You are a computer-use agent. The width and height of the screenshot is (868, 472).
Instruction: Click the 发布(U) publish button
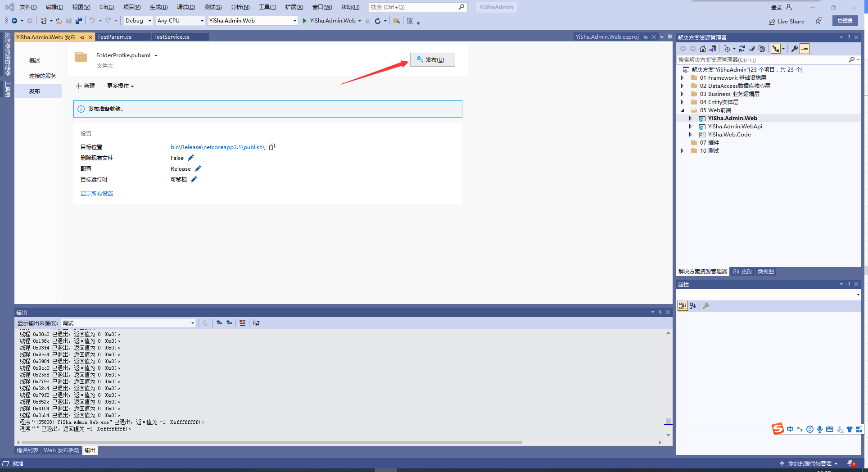pos(432,59)
